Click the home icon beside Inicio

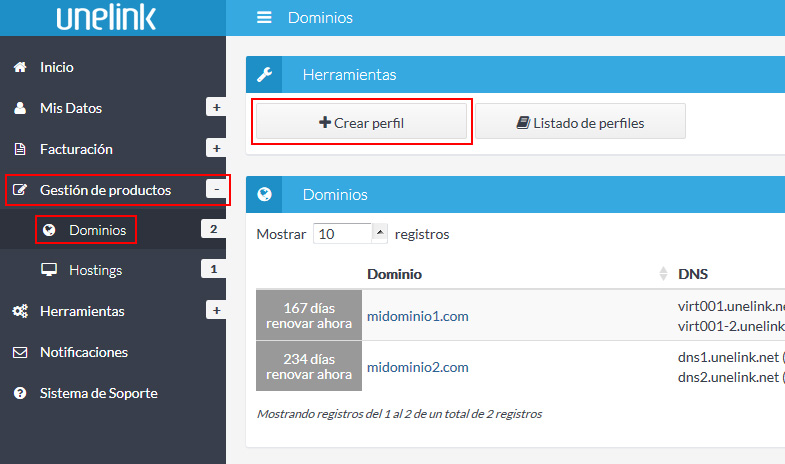coord(19,67)
